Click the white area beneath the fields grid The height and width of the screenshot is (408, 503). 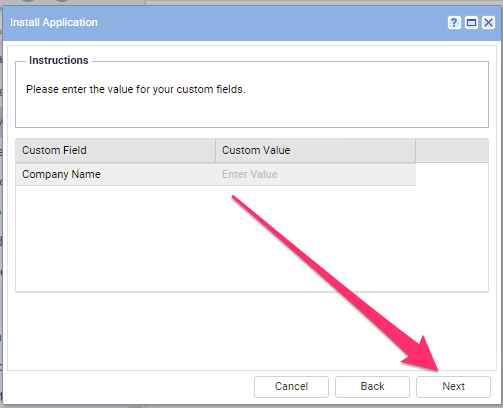coord(252,331)
